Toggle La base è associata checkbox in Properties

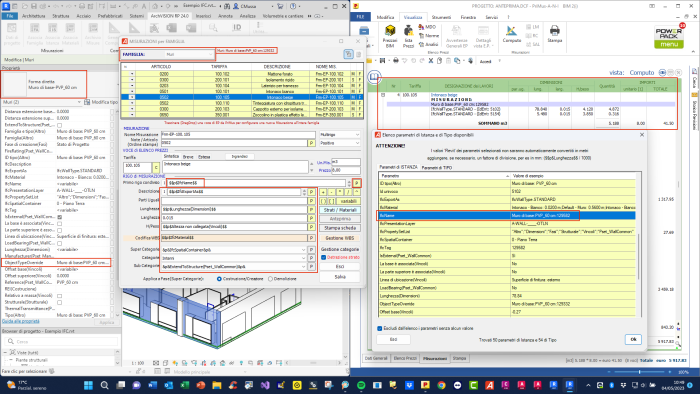tap(59, 224)
